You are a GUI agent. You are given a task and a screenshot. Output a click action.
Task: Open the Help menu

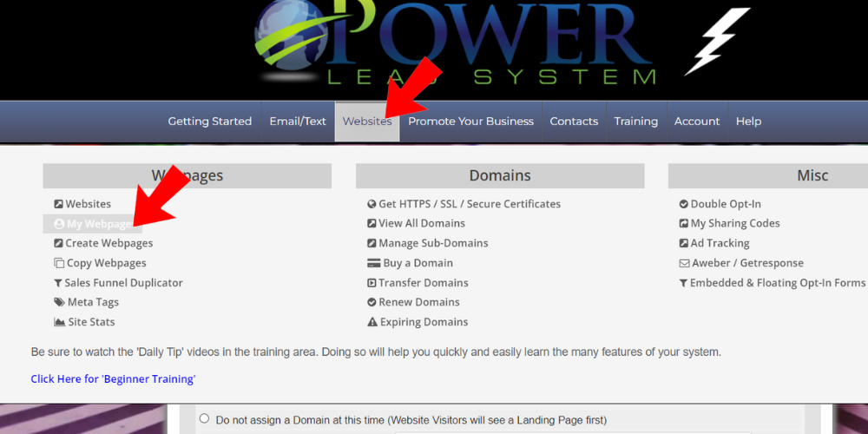(748, 122)
